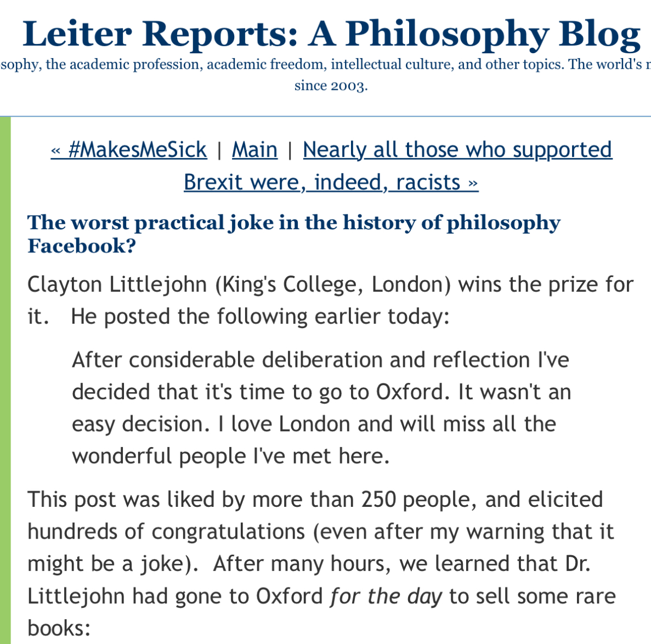Click the italicized phrase 'for the day'
The width and height of the screenshot is (651, 644).
click(386, 596)
